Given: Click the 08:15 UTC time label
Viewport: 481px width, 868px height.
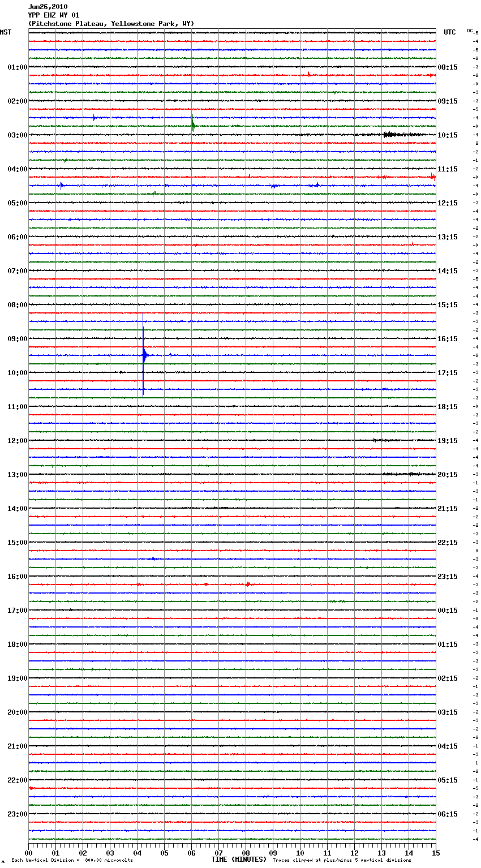Looking at the screenshot, I should (448, 67).
